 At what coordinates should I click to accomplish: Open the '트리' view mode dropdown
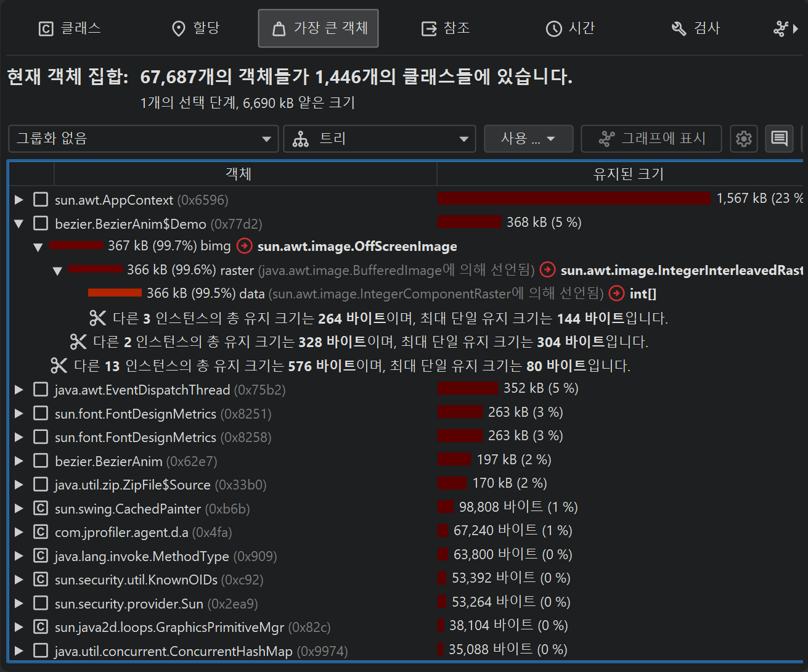click(x=379, y=139)
